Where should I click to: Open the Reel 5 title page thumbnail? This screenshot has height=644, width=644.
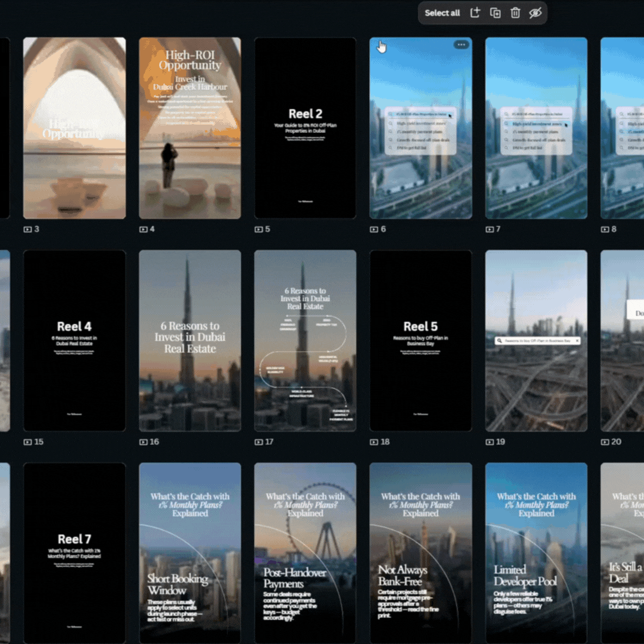420,340
